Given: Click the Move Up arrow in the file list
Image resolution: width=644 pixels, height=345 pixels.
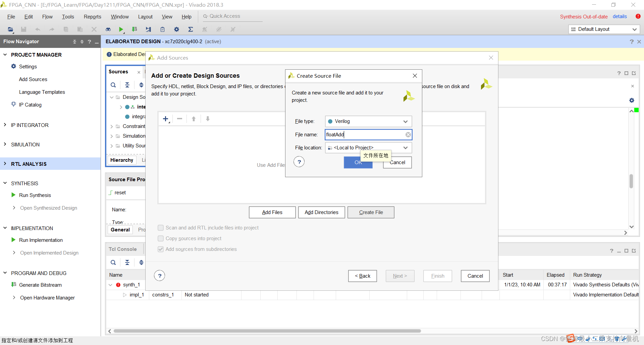Looking at the screenshot, I should (x=194, y=119).
